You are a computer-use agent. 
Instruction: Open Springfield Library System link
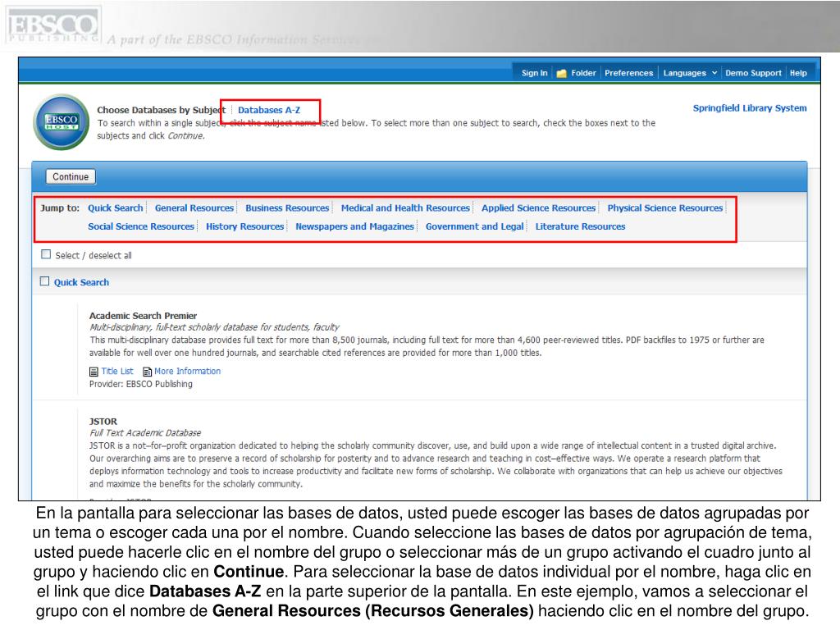750,108
